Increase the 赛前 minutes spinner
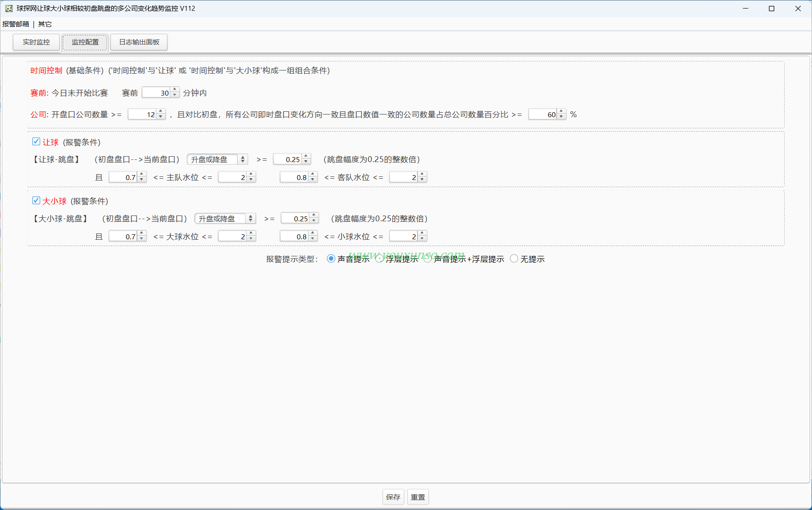The height and width of the screenshot is (510, 812). (175, 90)
